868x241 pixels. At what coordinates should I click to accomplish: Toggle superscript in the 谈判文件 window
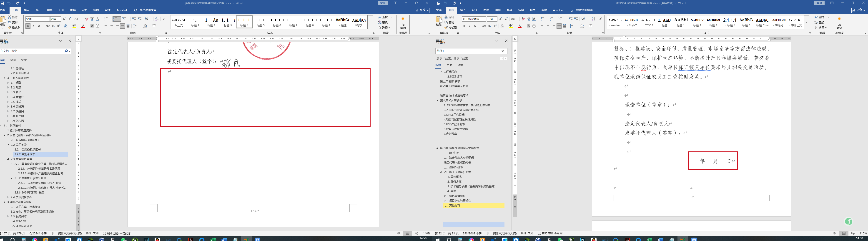pyautogui.click(x=495, y=26)
